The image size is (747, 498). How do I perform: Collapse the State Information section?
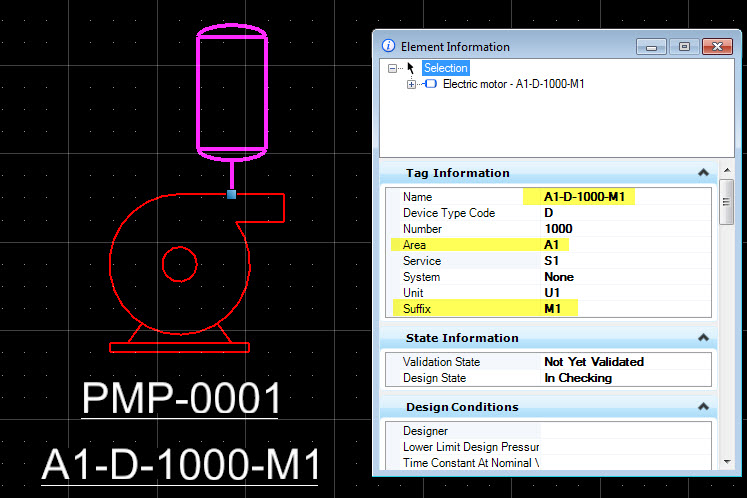point(703,338)
